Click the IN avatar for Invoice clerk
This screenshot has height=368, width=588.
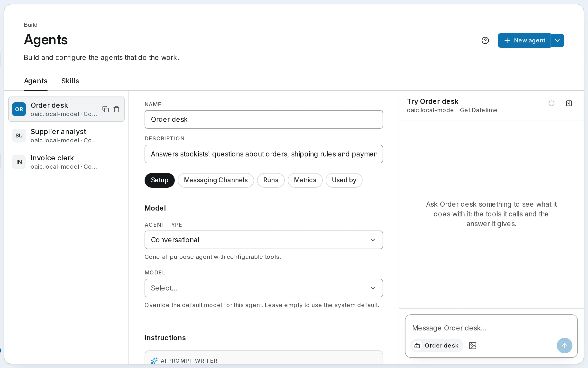(x=19, y=162)
